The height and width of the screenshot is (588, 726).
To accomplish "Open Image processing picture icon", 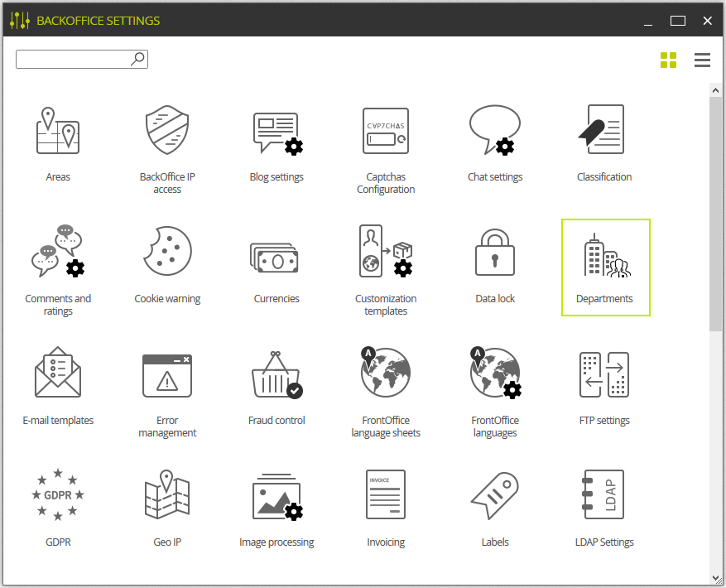I will pos(278,497).
